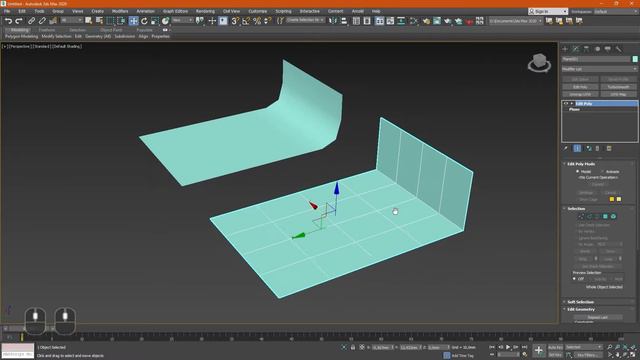Click the Default Shading viewport label
This screenshot has width=640, height=360.
67,47
